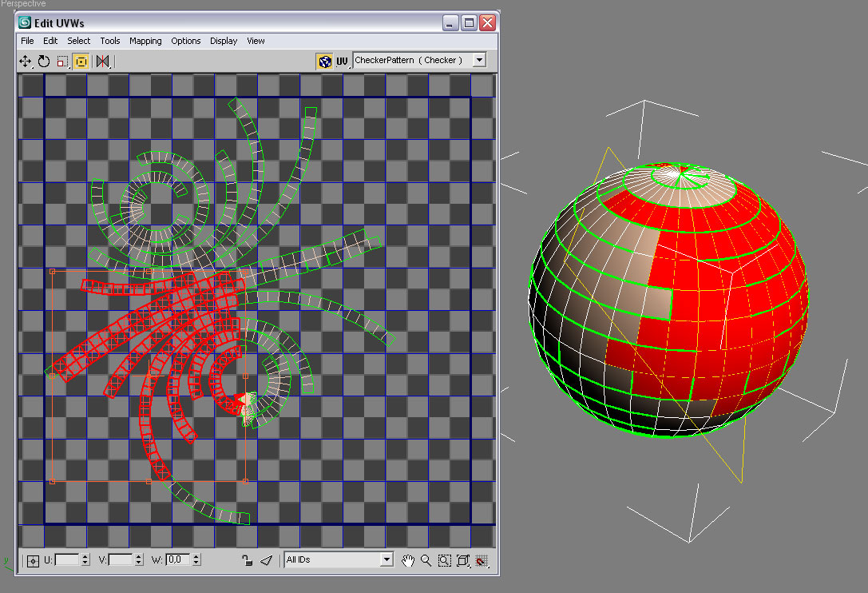Click the UV coordinates button
The height and width of the screenshot is (593, 868).
point(342,61)
